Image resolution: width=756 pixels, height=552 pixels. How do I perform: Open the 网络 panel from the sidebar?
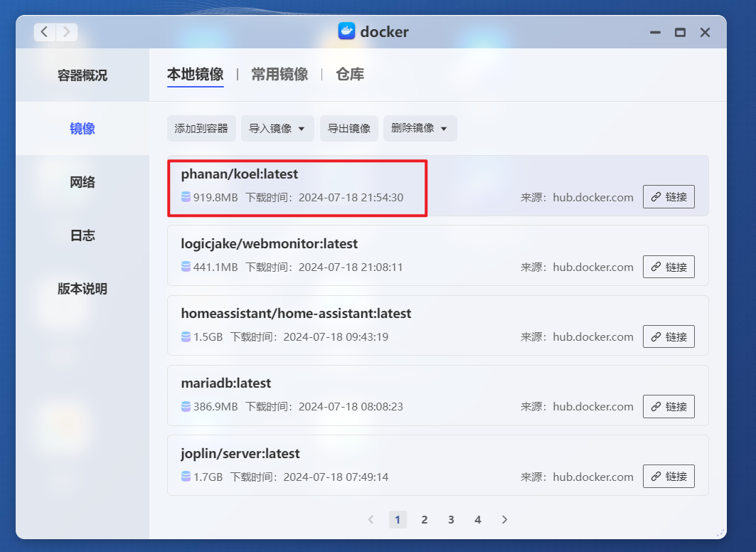(82, 181)
